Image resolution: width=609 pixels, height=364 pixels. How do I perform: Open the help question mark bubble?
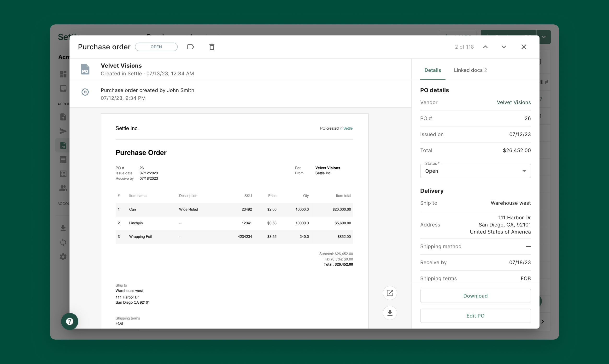[x=70, y=321]
